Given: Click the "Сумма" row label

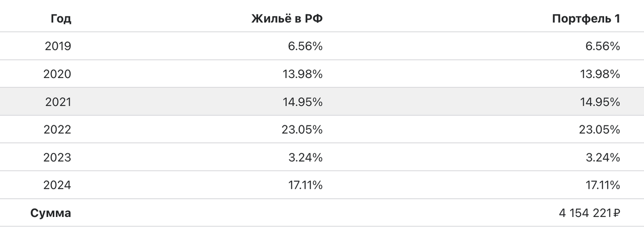Looking at the screenshot, I should (x=51, y=213).
